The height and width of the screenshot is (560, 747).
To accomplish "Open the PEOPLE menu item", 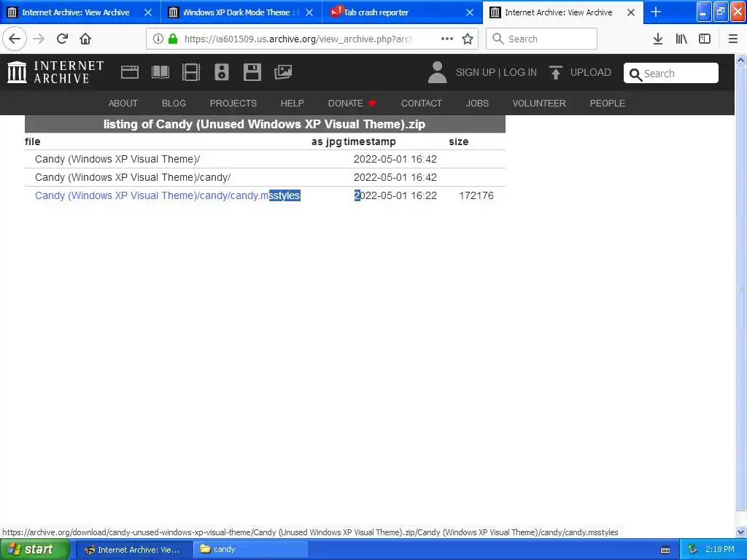I will 608,104.
